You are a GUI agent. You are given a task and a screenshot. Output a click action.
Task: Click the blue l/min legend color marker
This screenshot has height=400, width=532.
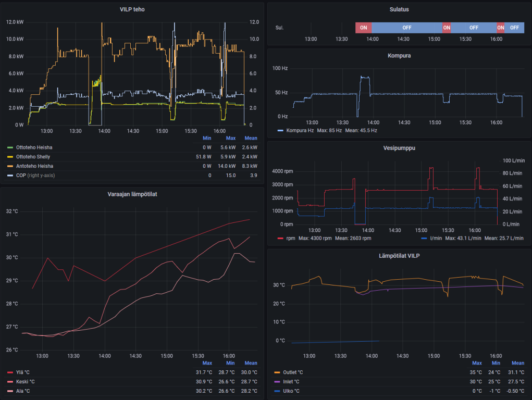click(x=423, y=239)
